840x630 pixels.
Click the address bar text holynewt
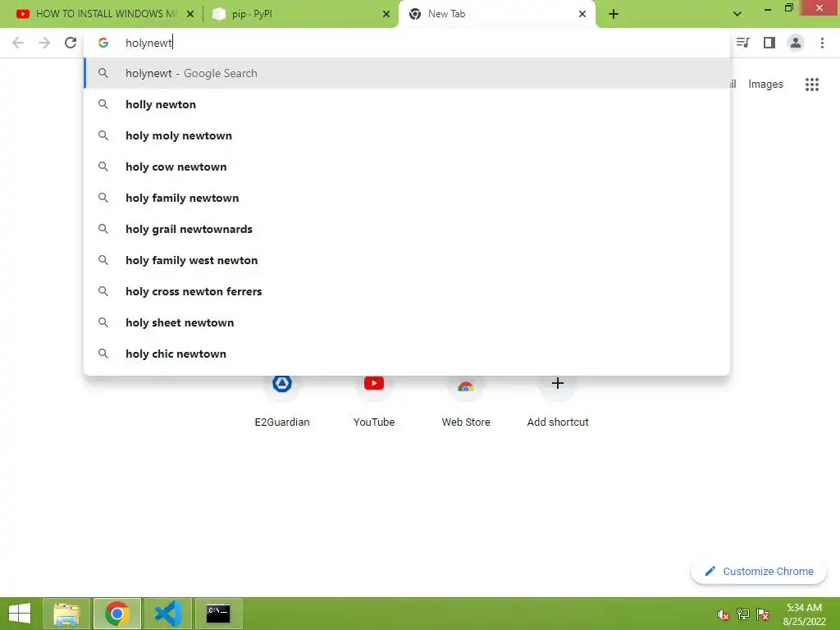pos(148,43)
